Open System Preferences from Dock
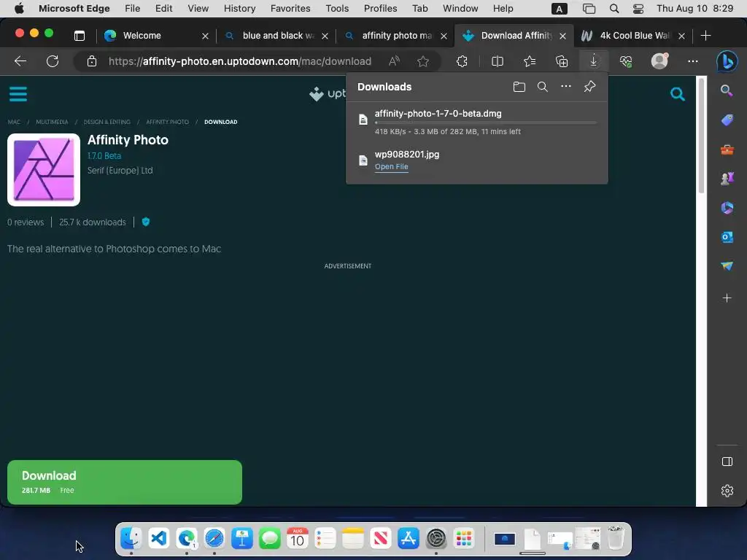This screenshot has height=560, width=747. (x=436, y=539)
